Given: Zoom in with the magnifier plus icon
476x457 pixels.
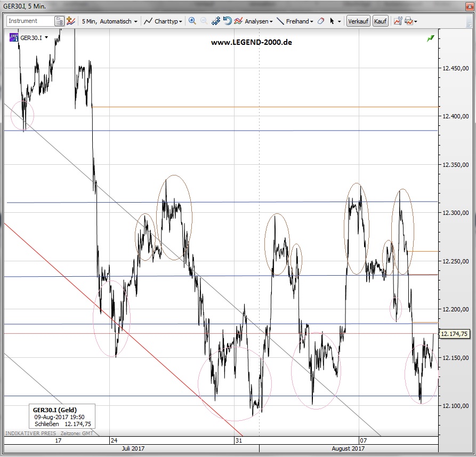Looking at the screenshot, I should coord(192,21).
